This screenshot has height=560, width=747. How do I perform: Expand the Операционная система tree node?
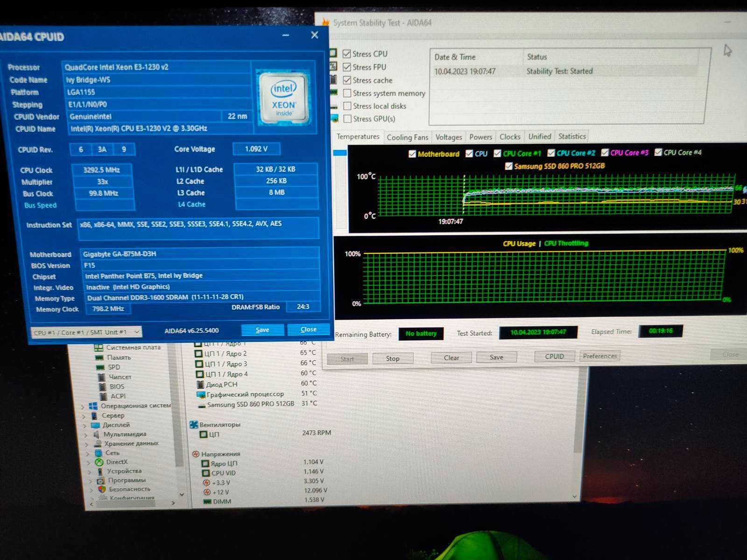pyautogui.click(x=83, y=406)
